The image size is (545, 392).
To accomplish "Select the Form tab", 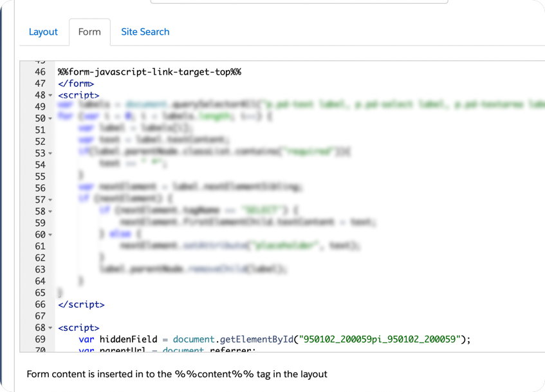I will click(89, 32).
